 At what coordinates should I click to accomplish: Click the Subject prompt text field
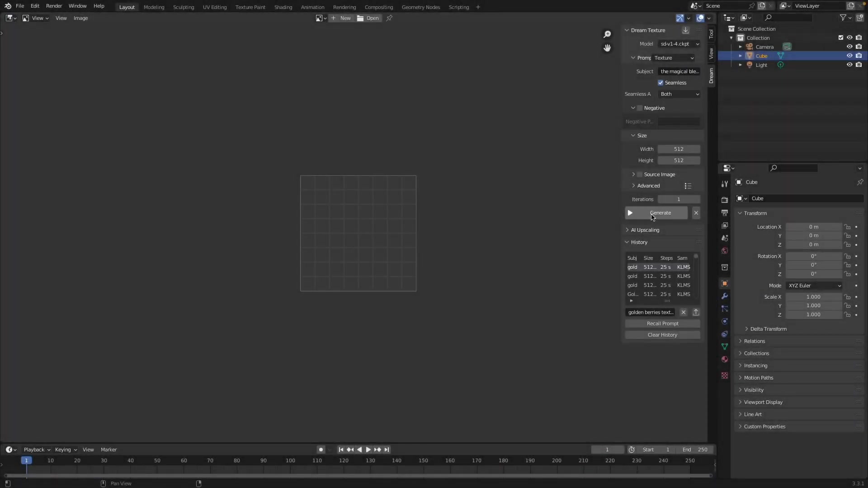coord(679,71)
